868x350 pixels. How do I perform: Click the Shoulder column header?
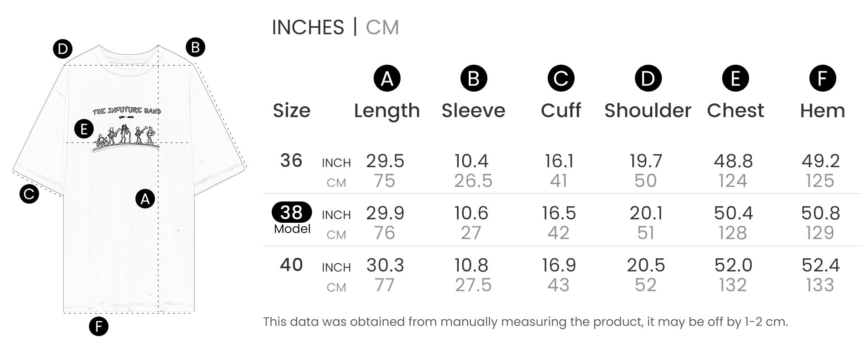tap(648, 111)
